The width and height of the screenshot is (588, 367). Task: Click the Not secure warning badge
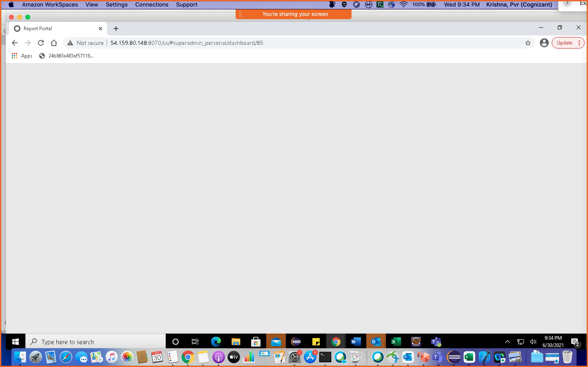pos(85,43)
